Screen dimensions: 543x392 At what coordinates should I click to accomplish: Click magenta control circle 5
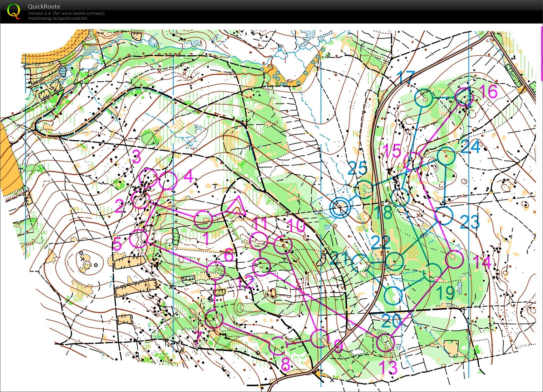point(138,239)
